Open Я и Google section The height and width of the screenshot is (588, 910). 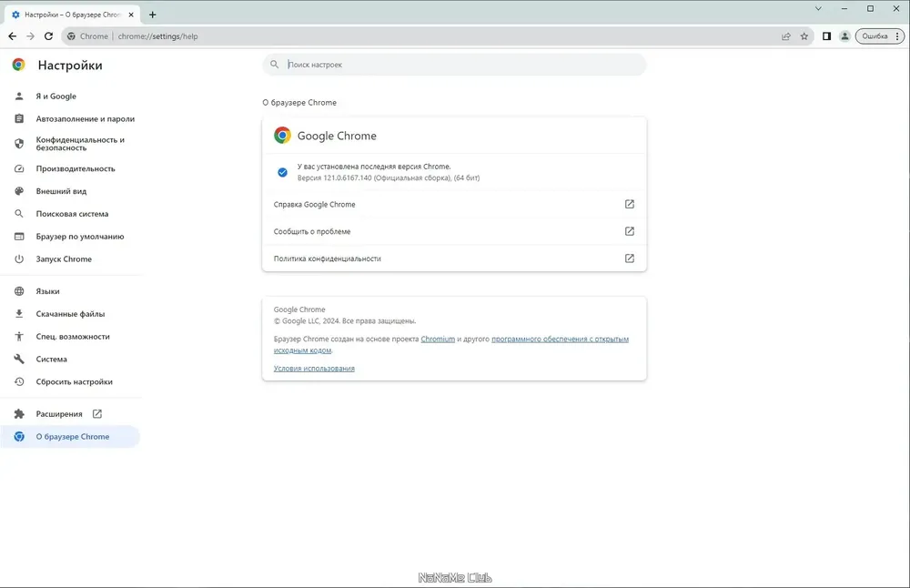click(70, 96)
